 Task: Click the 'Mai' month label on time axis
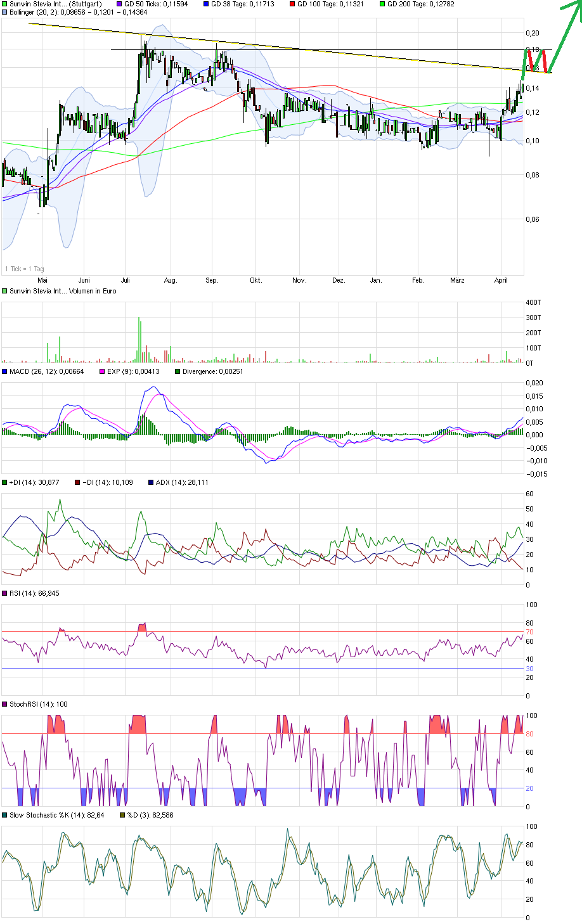point(42,280)
